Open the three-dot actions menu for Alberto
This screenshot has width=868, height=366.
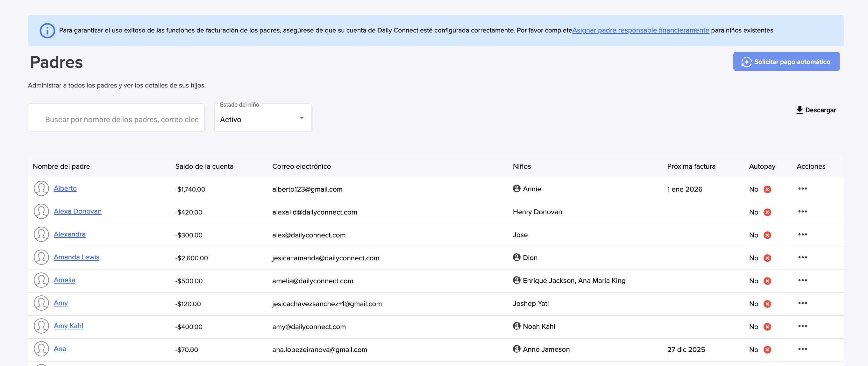[x=802, y=188]
